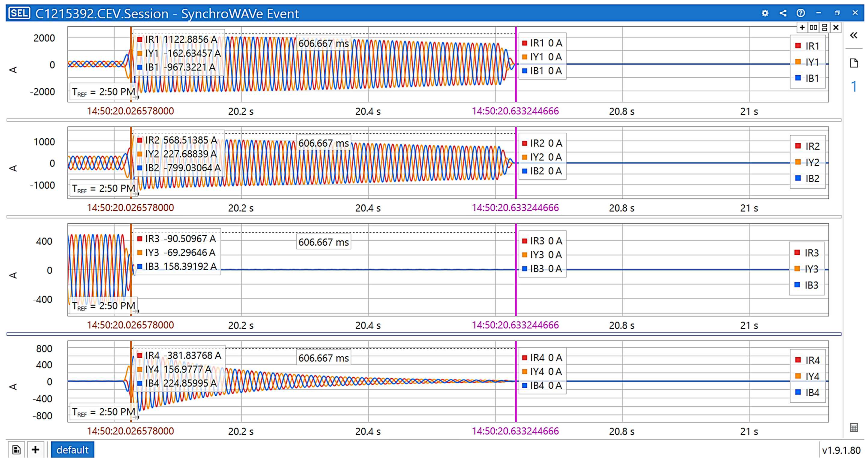Viewport: 868px width, 462px height.
Task: Expand TREF label arrow in bottom chart
Action: 136,417
